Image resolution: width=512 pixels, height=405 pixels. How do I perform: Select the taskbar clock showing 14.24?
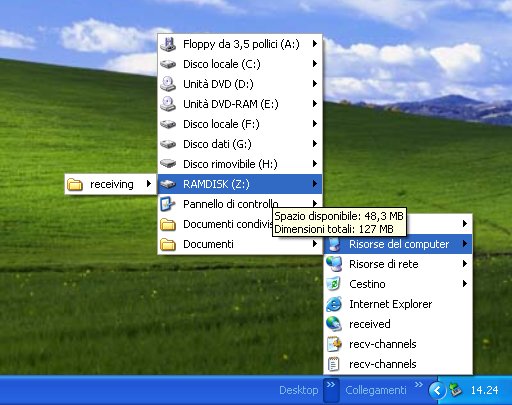click(x=484, y=390)
